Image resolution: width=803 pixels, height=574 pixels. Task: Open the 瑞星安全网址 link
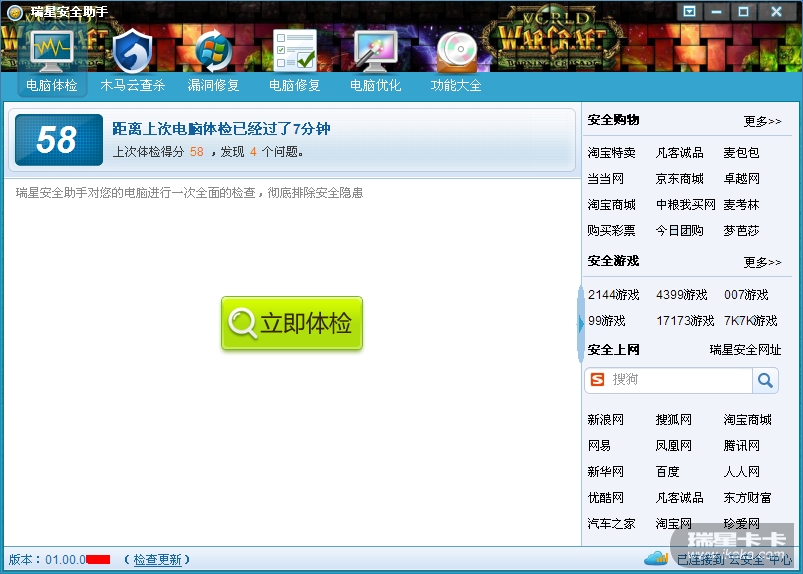click(x=745, y=350)
